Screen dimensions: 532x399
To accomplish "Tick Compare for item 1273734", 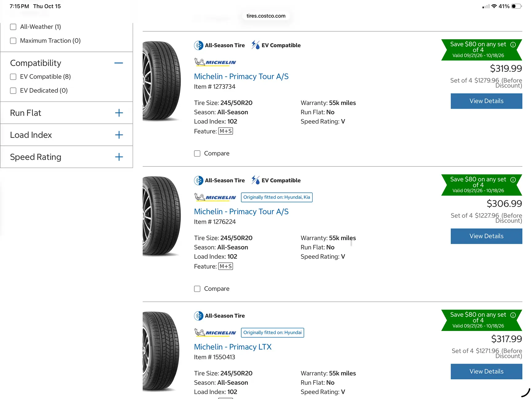I will 197,153.
